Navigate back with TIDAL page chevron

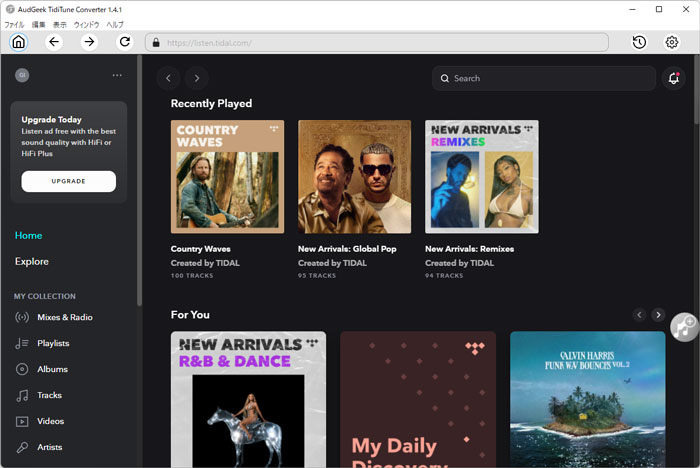point(168,78)
